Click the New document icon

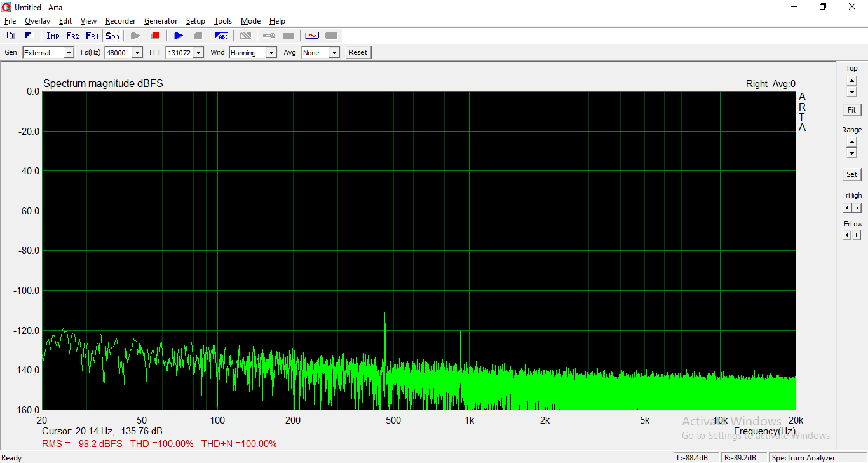coord(11,36)
